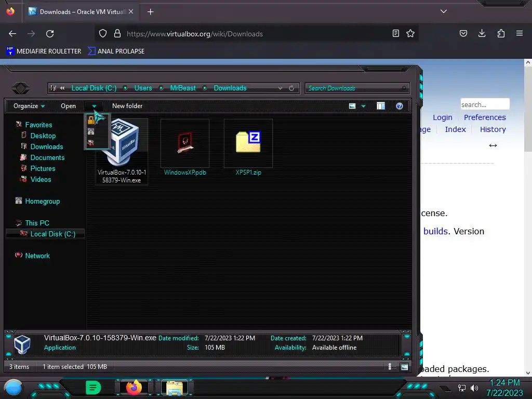532x399 pixels.
Task: Select Homegroup in navigation pane
Action: [x=43, y=201]
